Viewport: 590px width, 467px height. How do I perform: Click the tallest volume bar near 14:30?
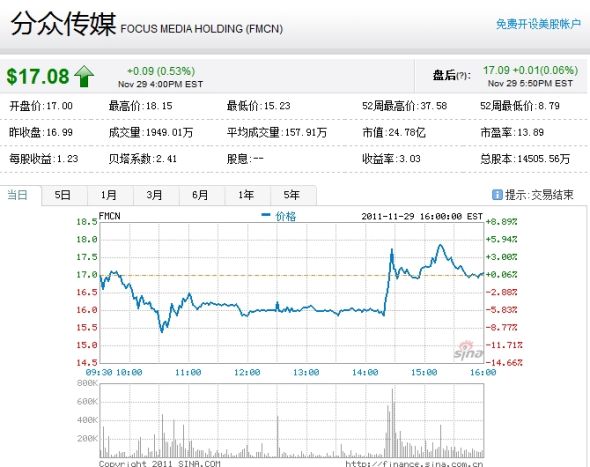[392, 423]
